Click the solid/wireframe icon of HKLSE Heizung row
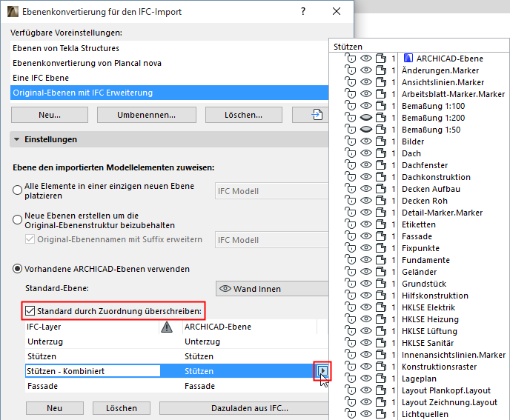 381,319
